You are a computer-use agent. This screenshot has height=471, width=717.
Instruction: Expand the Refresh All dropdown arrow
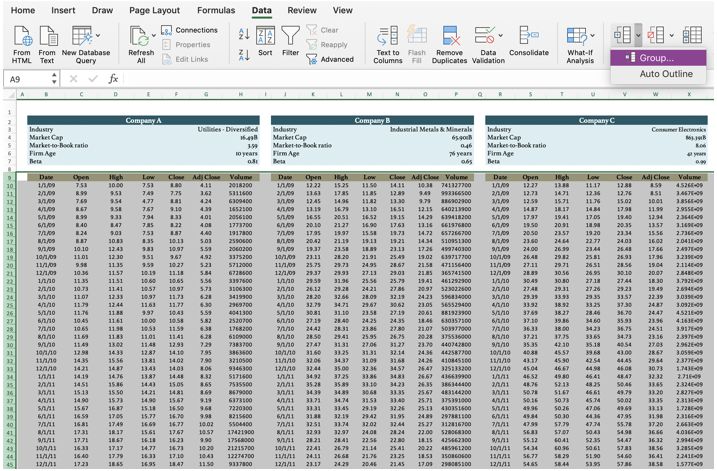154,36
